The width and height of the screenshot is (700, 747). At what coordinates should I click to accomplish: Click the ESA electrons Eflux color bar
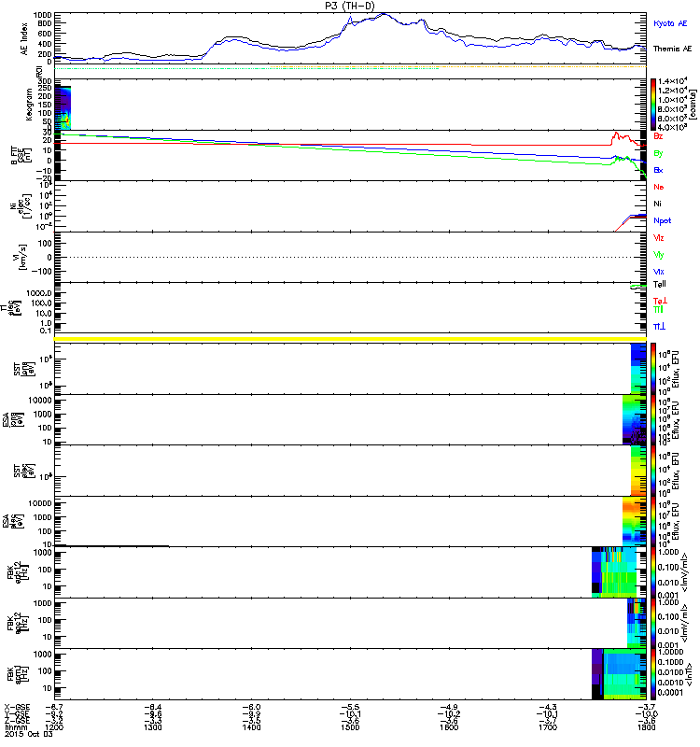click(x=653, y=521)
